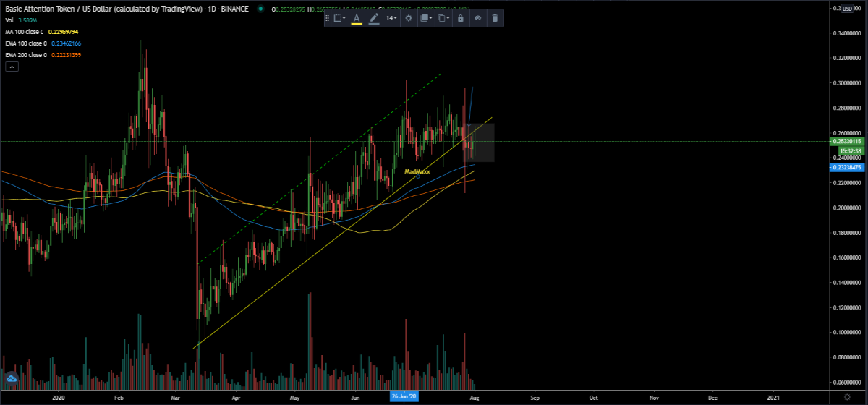Viewport: 868px width, 405px height.
Task: Open the visual order layers dropdown
Action: (426, 18)
